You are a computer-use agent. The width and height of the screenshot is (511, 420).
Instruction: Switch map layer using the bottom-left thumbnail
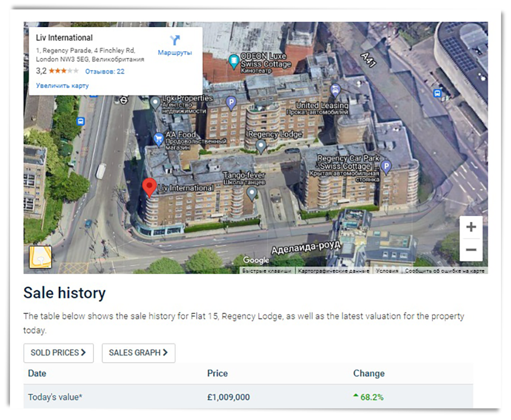click(41, 257)
